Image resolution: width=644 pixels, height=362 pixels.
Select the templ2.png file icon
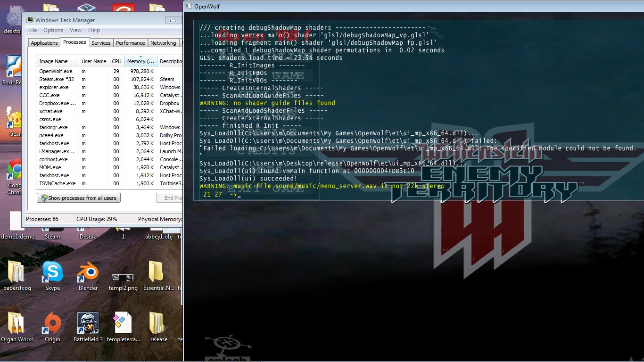coord(123,281)
